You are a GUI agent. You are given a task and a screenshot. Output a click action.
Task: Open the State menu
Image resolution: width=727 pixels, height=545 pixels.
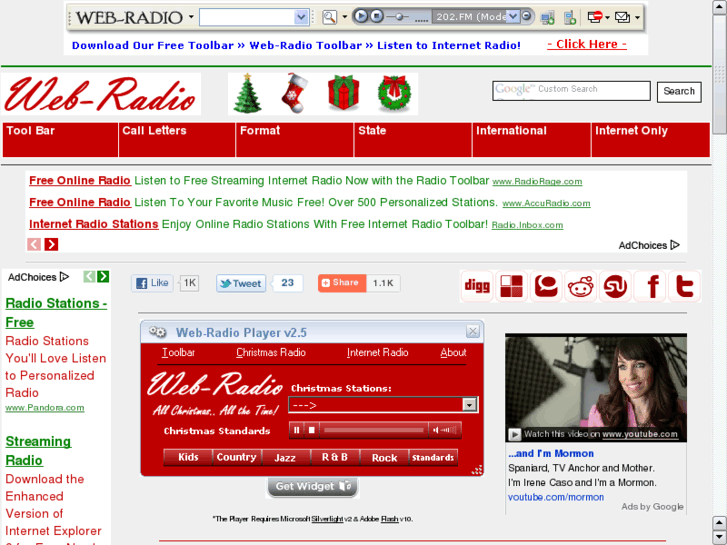[x=413, y=140]
